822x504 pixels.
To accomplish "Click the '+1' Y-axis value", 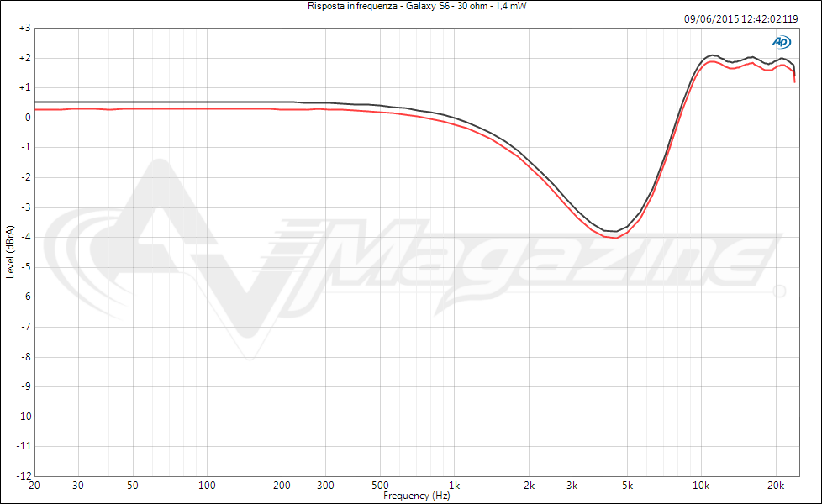I will point(24,87).
